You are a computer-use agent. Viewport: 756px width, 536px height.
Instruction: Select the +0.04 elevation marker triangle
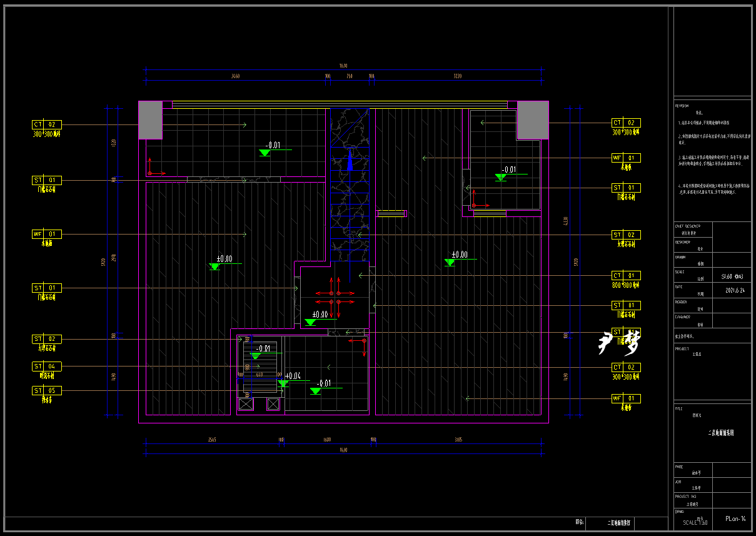(283, 383)
